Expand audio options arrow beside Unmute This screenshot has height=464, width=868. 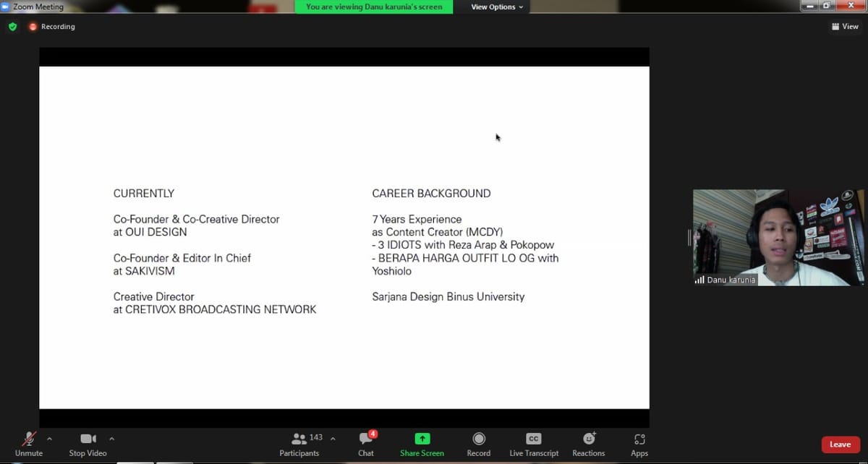point(49,438)
